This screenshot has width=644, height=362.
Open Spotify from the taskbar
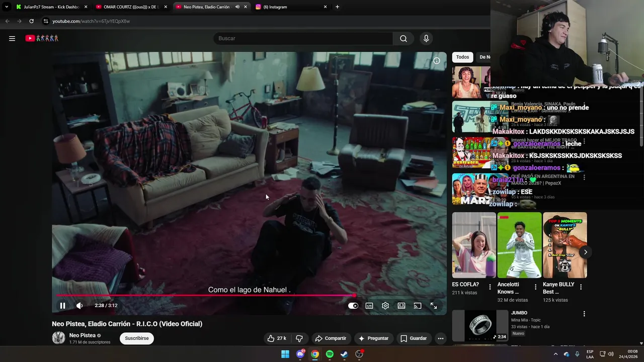(x=330, y=354)
